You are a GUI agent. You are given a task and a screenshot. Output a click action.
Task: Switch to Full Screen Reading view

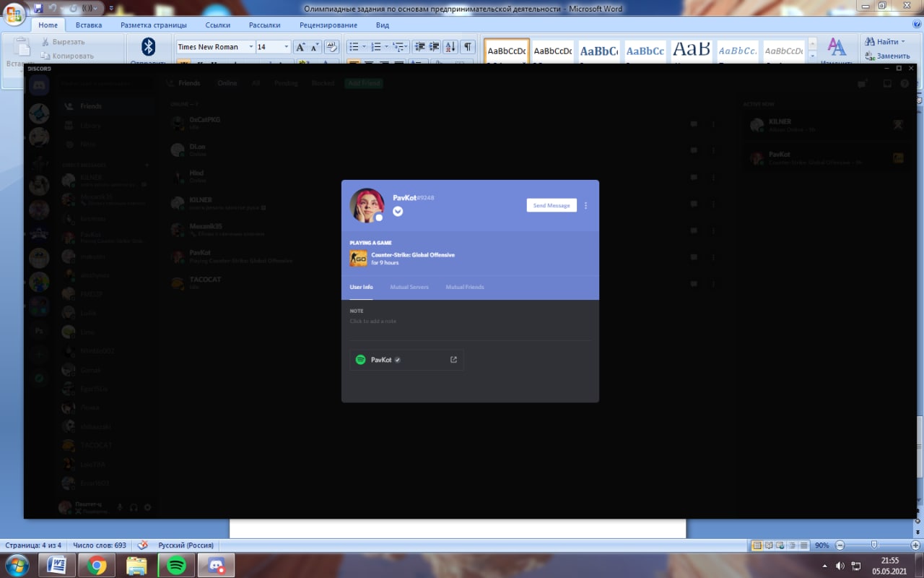[x=767, y=545]
